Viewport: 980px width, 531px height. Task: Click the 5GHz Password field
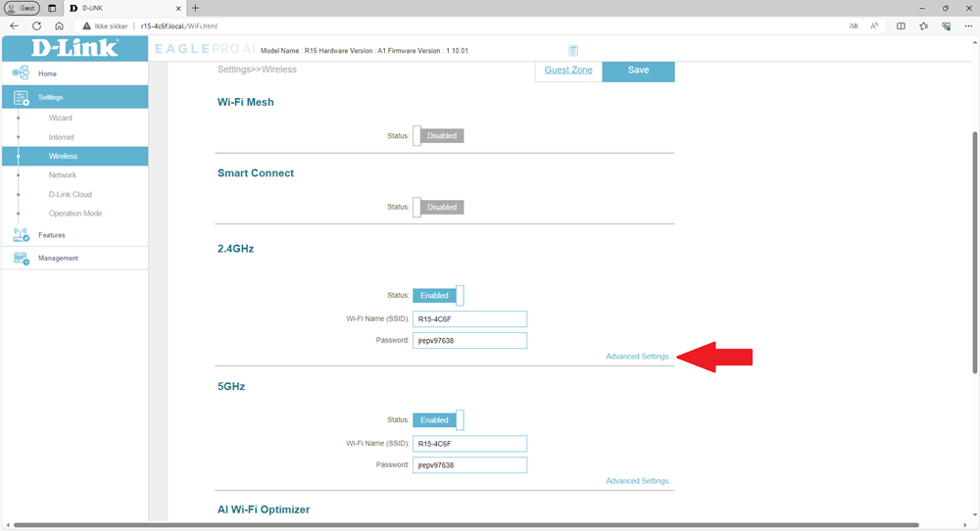coord(469,464)
